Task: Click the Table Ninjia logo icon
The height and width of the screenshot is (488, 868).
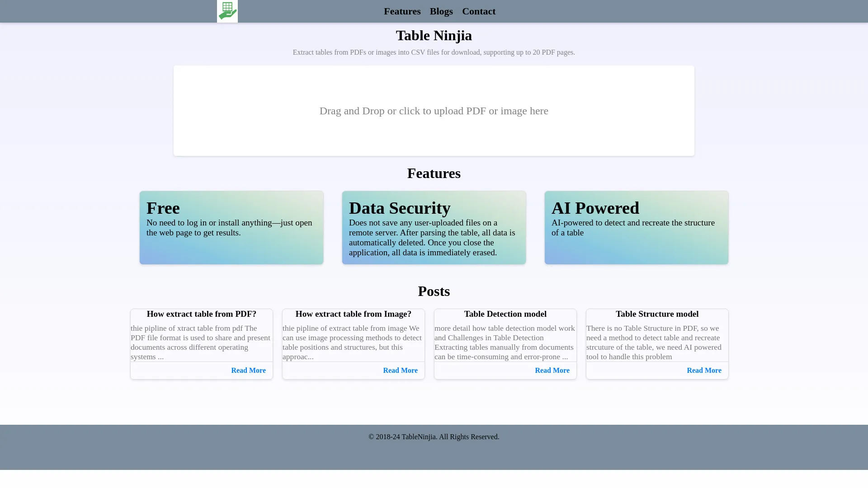Action: [227, 11]
